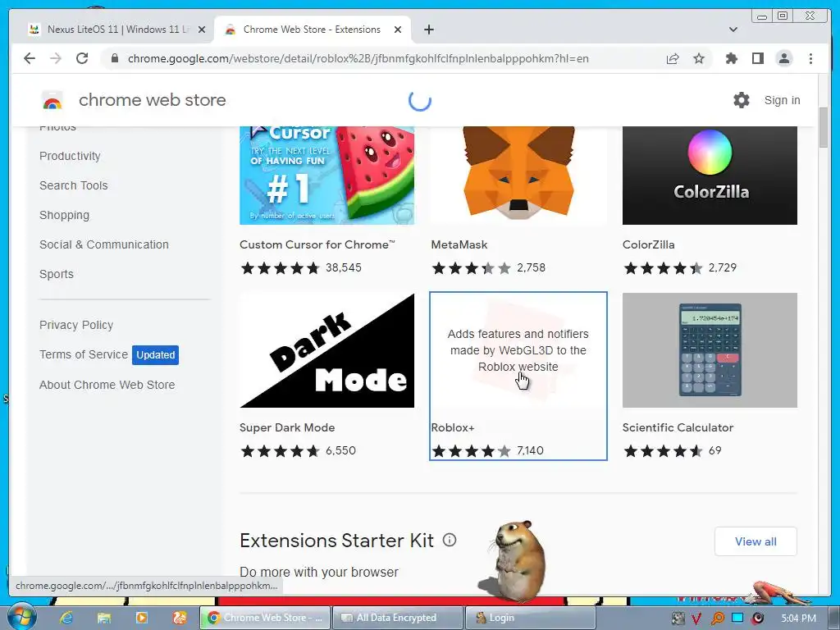The width and height of the screenshot is (840, 630).
Task: Switch to All Data Encrypted window
Action: (397, 618)
